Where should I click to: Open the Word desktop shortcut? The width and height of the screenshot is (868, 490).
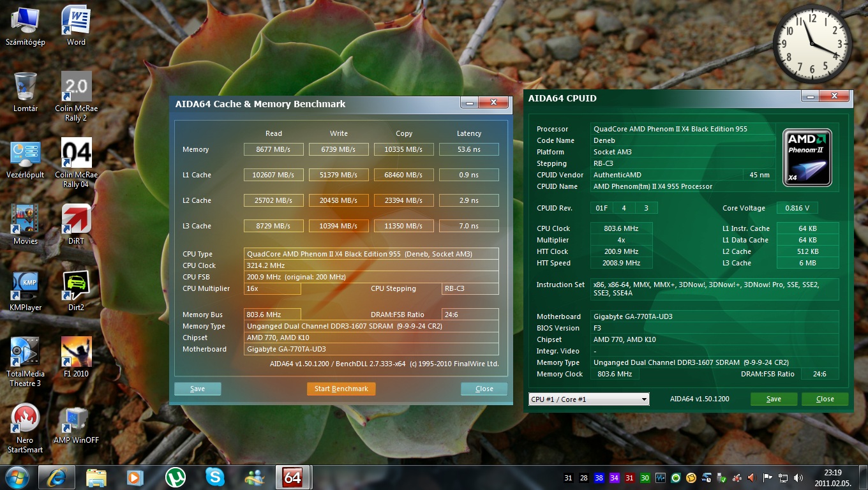76,27
